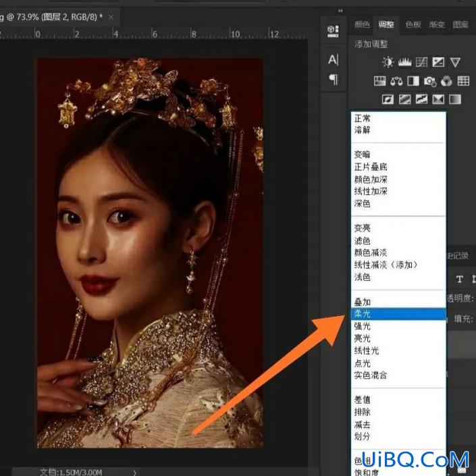Screen dimensions: 476x476
Task: Click the 添加调整 label
Action: [x=371, y=45]
